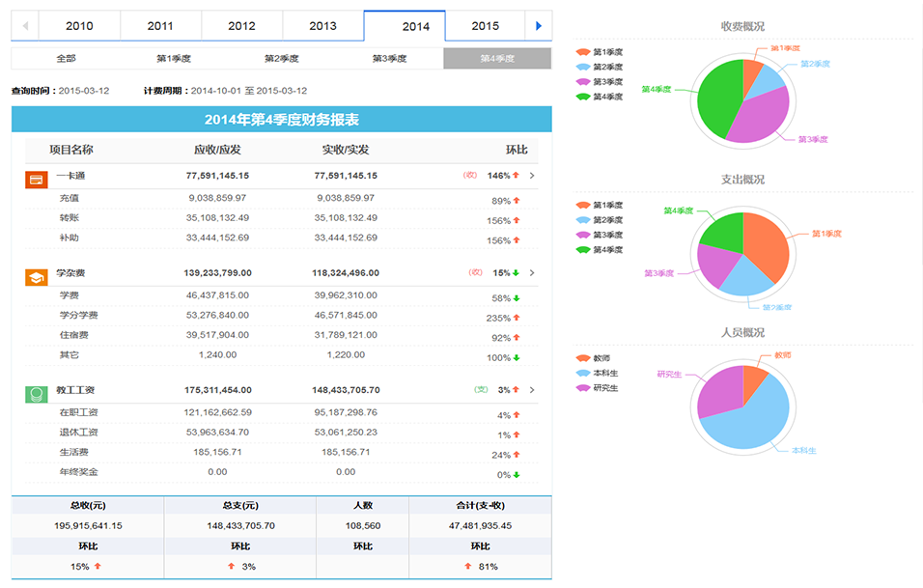This screenshot has width=923, height=588.
Task: Click the green down arrow beside 学杂费 15%
Action: (517, 273)
